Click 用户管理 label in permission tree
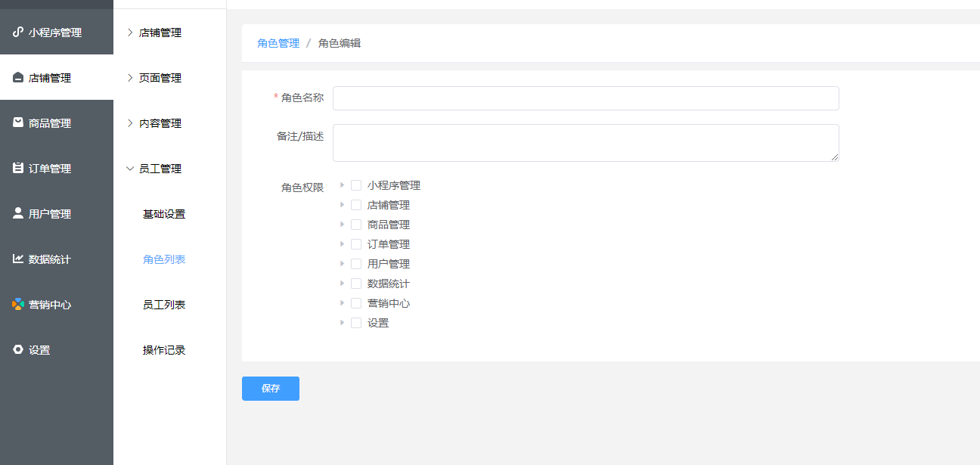980x465 pixels. click(389, 264)
